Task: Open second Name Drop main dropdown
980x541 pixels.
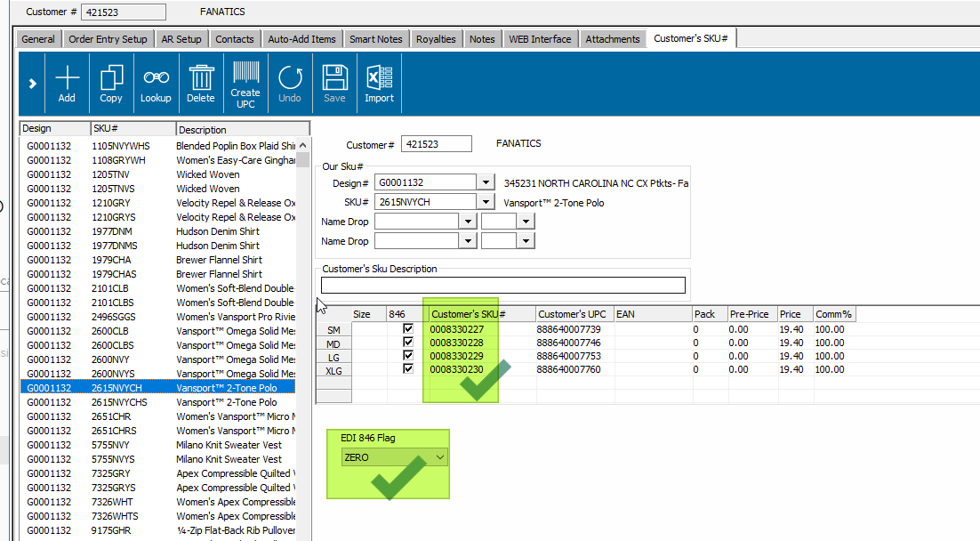Action: click(x=468, y=241)
